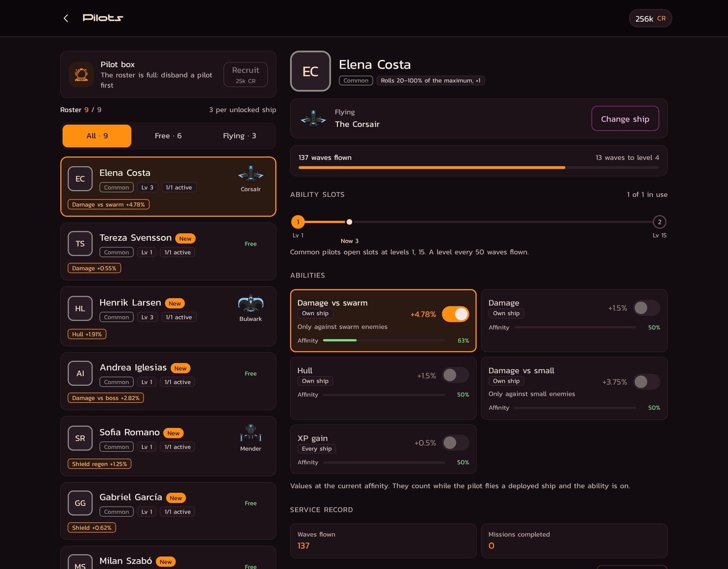
Task: Click slot 2 marker at Lv 15
Action: pyautogui.click(x=659, y=222)
